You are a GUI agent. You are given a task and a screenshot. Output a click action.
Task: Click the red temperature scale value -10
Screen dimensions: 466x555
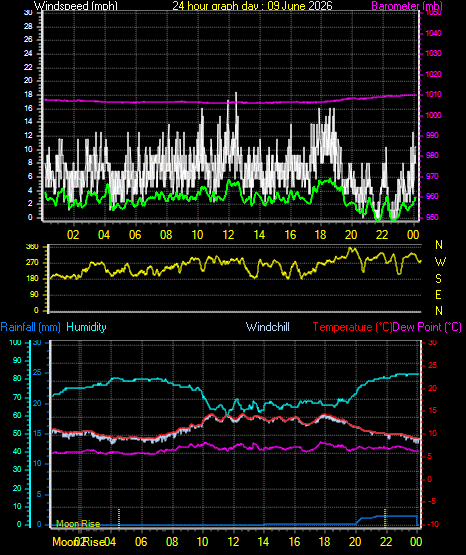432,524
